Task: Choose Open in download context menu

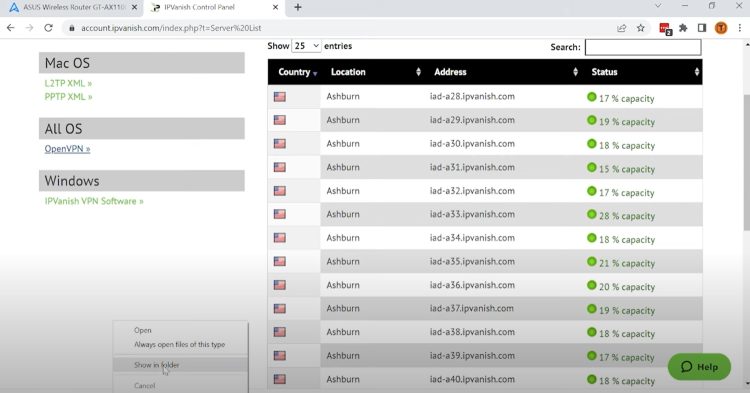Action: point(143,330)
